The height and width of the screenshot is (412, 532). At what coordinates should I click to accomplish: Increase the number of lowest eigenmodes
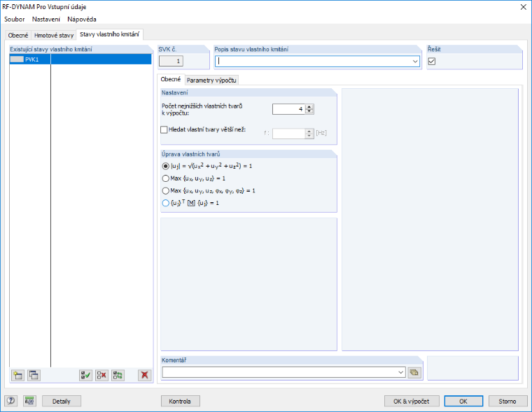309,107
